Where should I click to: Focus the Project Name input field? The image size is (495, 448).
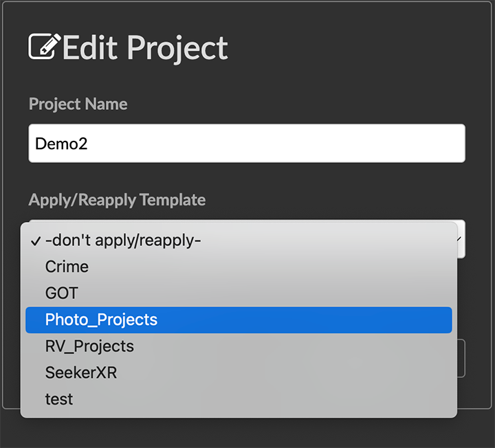tap(246, 144)
